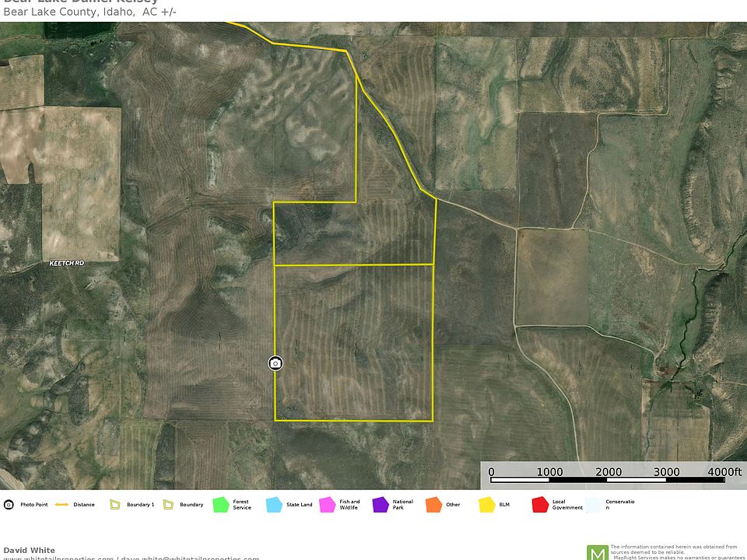The image size is (747, 560).
Task: Select the green Forest Service swatch
Action: click(x=221, y=505)
